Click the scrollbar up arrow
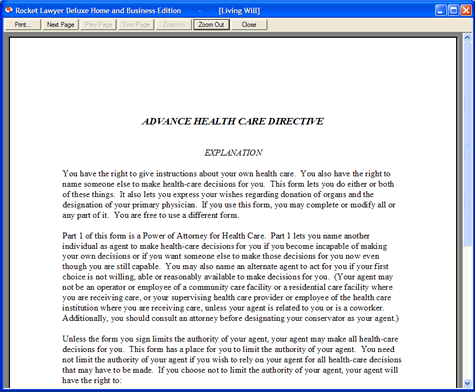This screenshot has height=392, width=475. pos(467,38)
